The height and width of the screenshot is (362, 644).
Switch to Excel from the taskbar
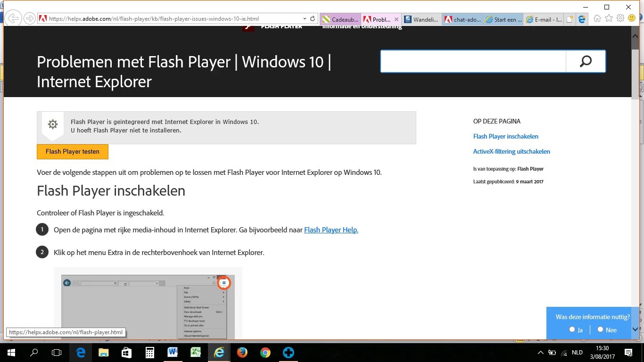pyautogui.click(x=196, y=353)
